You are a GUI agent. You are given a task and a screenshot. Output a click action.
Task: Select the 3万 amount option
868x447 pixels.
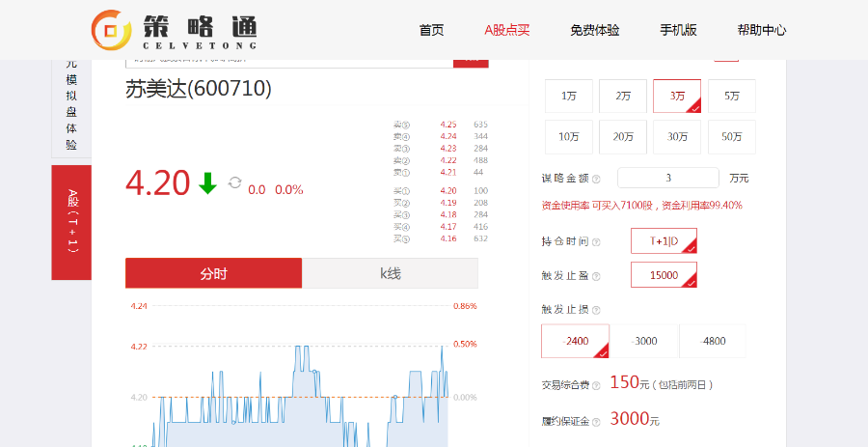pyautogui.click(x=677, y=96)
